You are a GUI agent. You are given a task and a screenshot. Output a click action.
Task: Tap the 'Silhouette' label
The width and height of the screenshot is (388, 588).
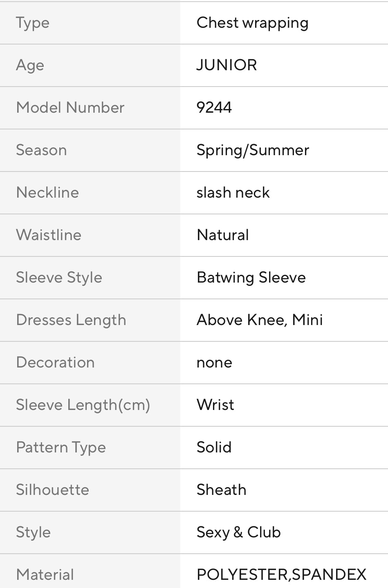pyautogui.click(x=52, y=490)
